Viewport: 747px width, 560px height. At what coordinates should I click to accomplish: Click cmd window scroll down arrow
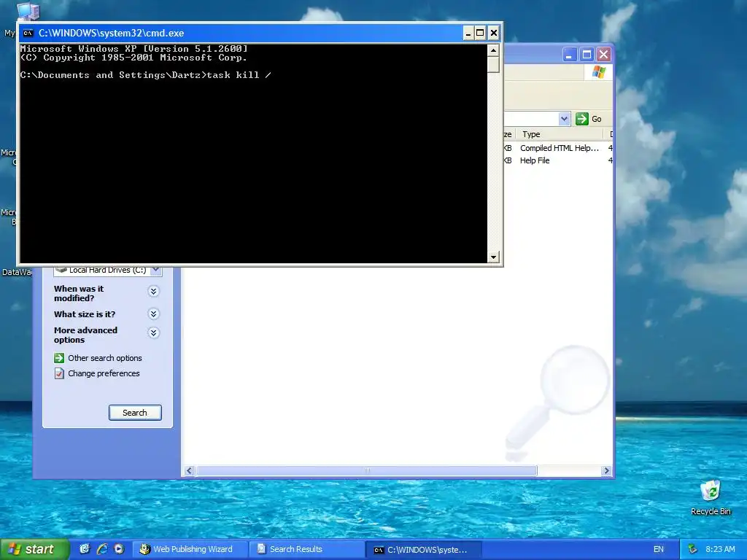coord(494,257)
